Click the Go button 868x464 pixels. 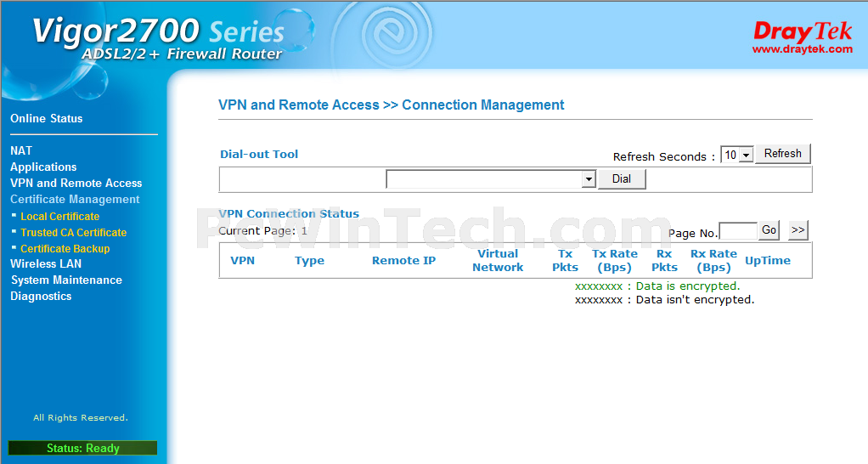click(769, 229)
